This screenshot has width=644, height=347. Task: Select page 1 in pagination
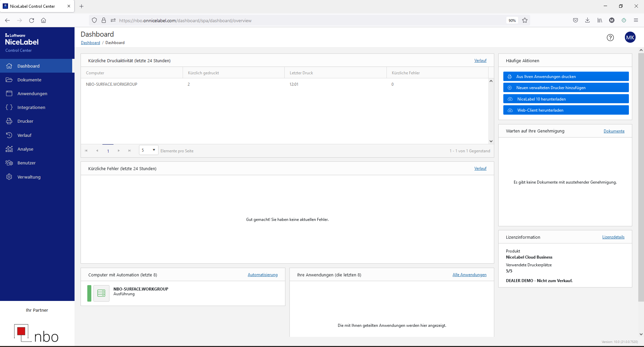pyautogui.click(x=108, y=151)
